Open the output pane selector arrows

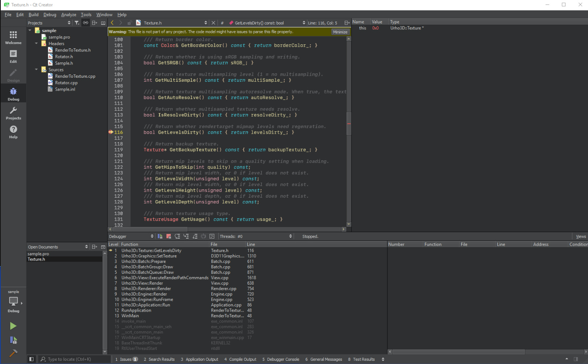coord(383,359)
